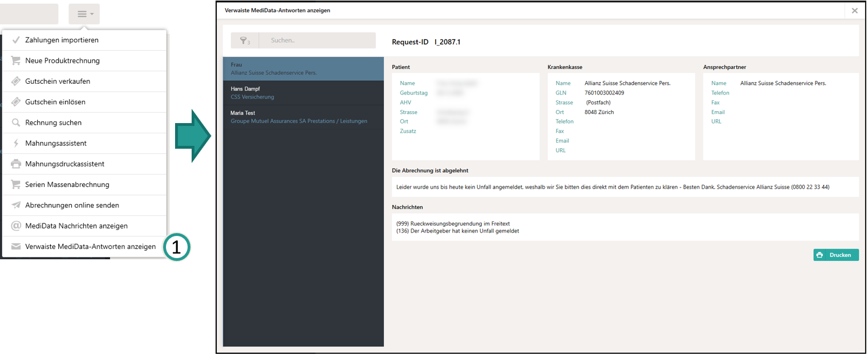Viewport: 868px width, 355px height.
Task: Click the cart icon for Neue Produktrechnung
Action: pyautogui.click(x=16, y=61)
